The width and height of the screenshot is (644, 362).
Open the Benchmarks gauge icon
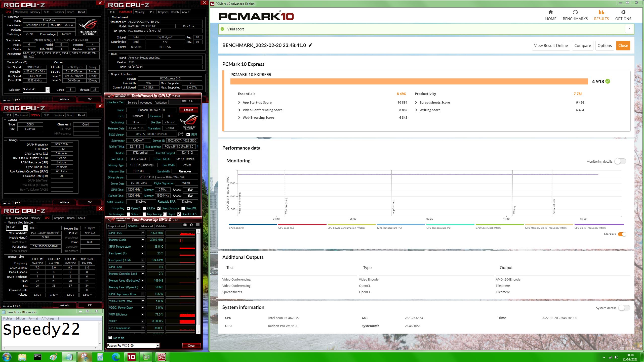coord(575,12)
